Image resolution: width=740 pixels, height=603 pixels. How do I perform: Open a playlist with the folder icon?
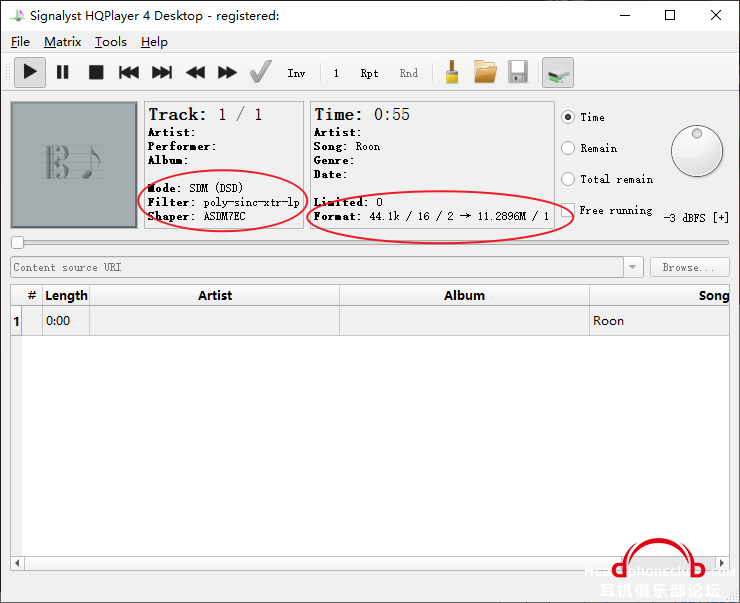pos(485,73)
